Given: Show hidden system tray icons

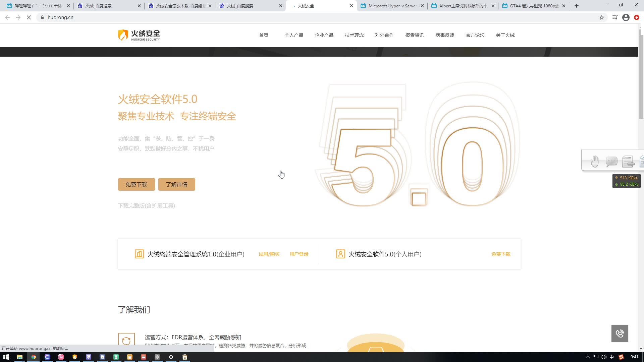Looking at the screenshot, I should tap(587, 357).
